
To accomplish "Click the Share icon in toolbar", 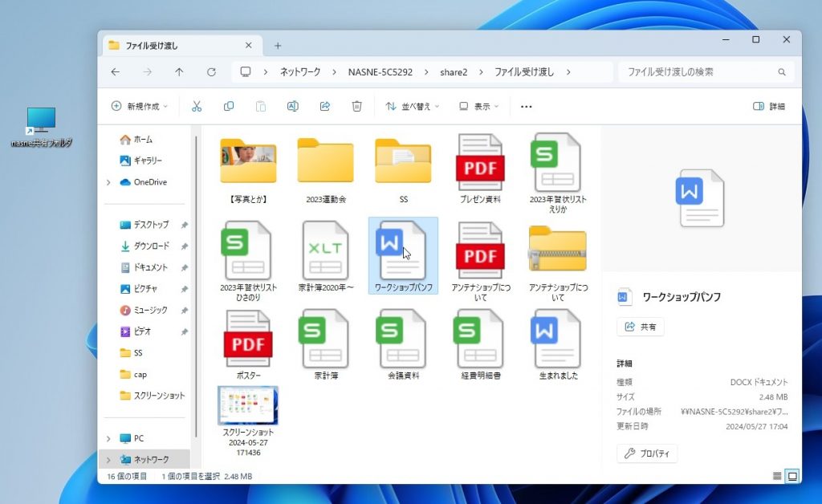I will pyautogui.click(x=325, y=107).
